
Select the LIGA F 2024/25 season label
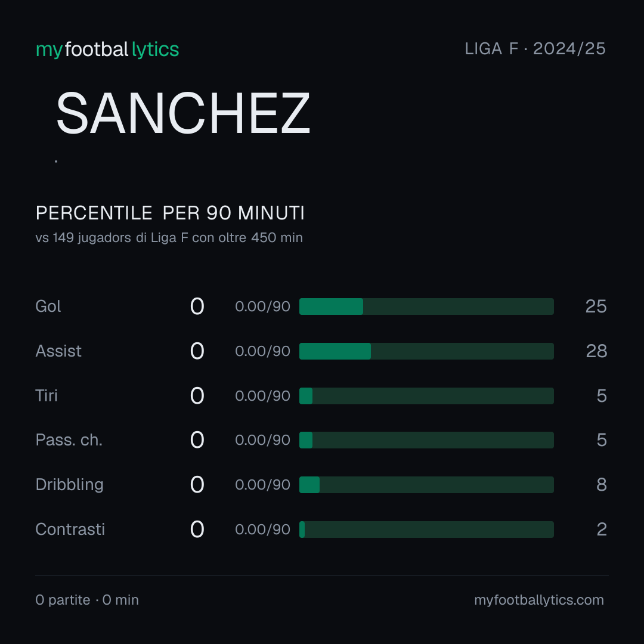(535, 49)
